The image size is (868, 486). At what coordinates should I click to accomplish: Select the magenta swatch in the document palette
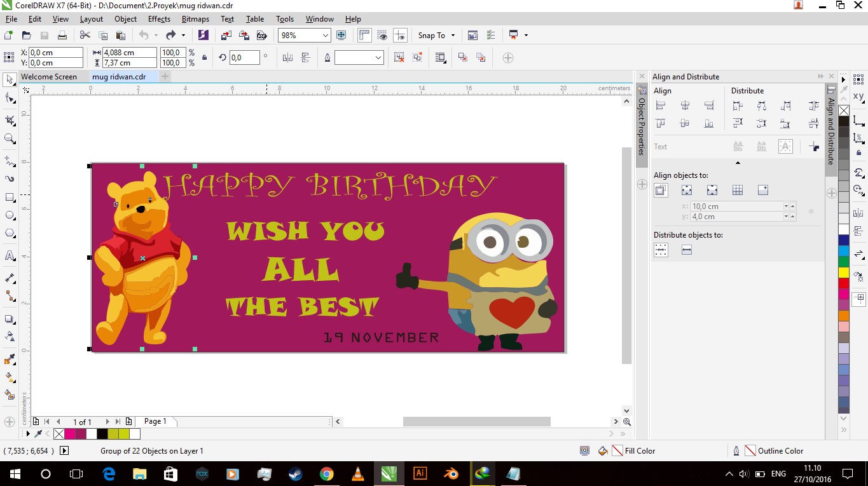(69, 434)
